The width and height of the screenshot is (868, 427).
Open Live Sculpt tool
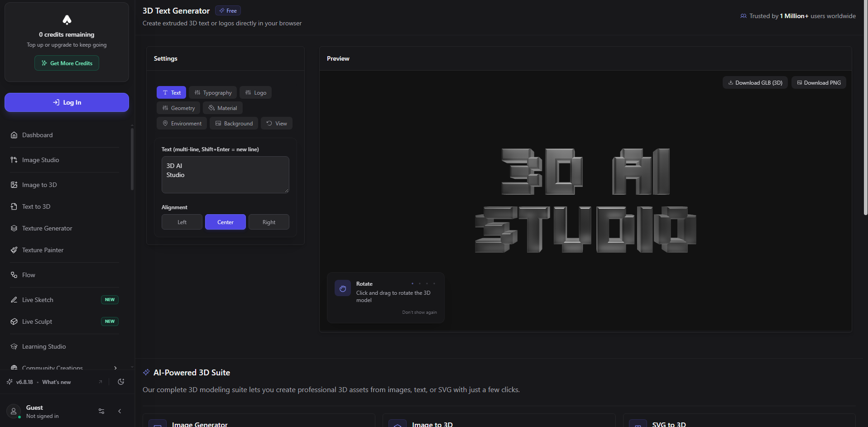pos(65,321)
